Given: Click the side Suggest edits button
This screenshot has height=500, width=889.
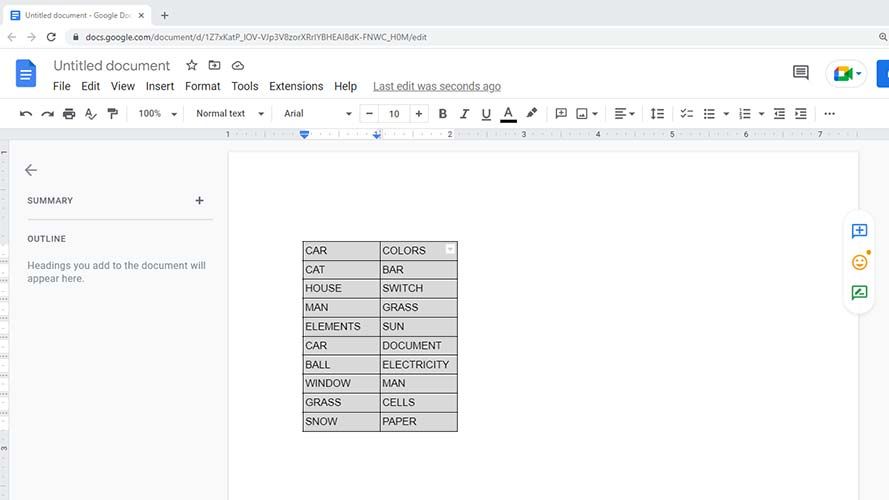Looking at the screenshot, I should 859,293.
